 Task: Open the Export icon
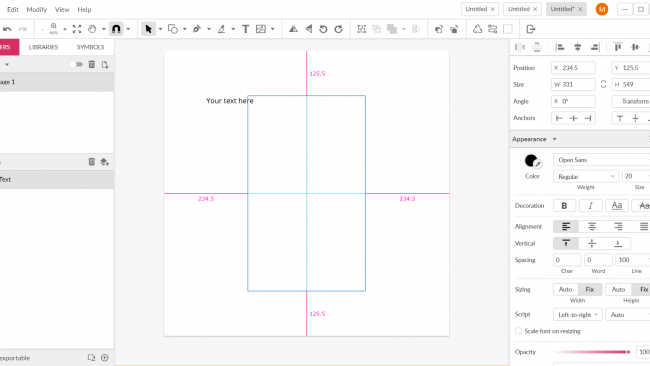[531, 29]
